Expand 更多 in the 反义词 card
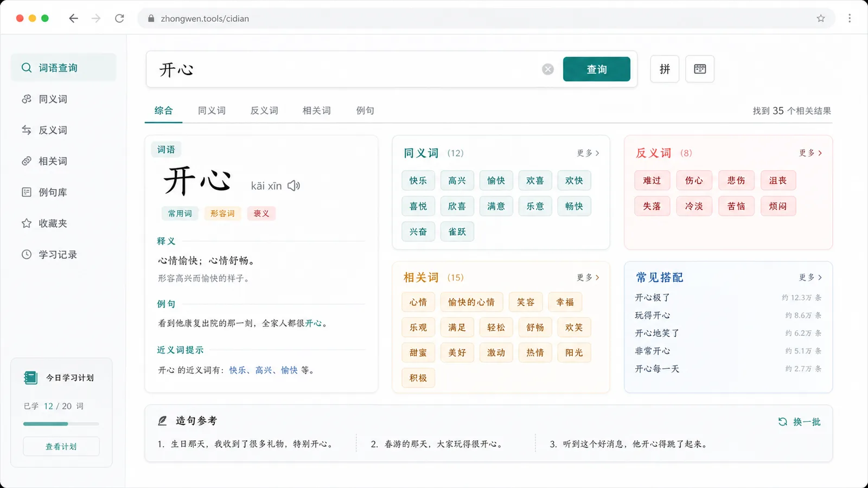 click(810, 153)
